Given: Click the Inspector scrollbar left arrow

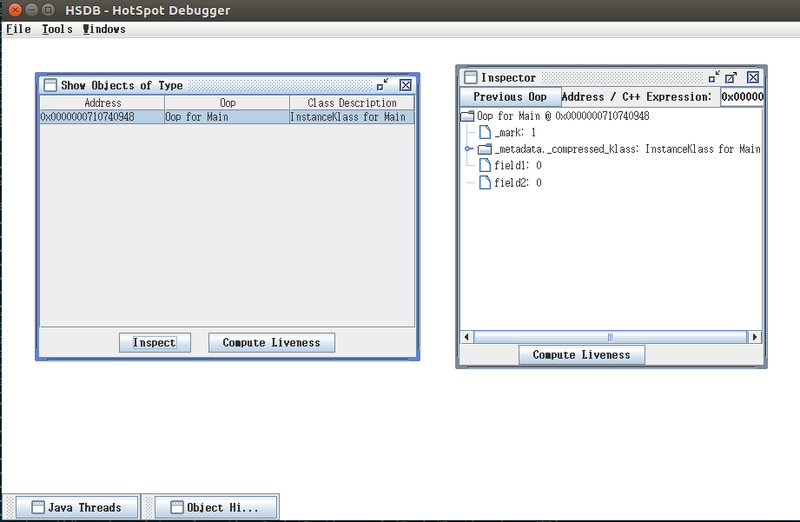Looking at the screenshot, I should [x=466, y=337].
